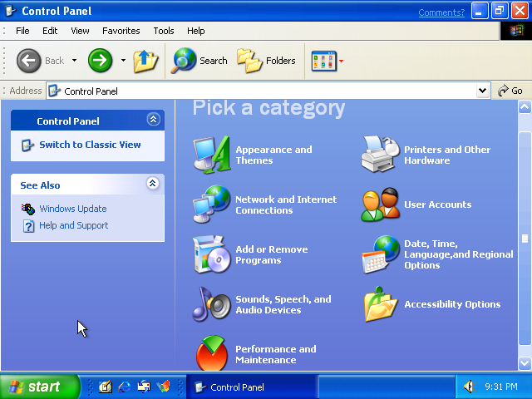Click the Windows Update icon in See Also
Viewport: 532px width, 399px height.
[28, 209]
